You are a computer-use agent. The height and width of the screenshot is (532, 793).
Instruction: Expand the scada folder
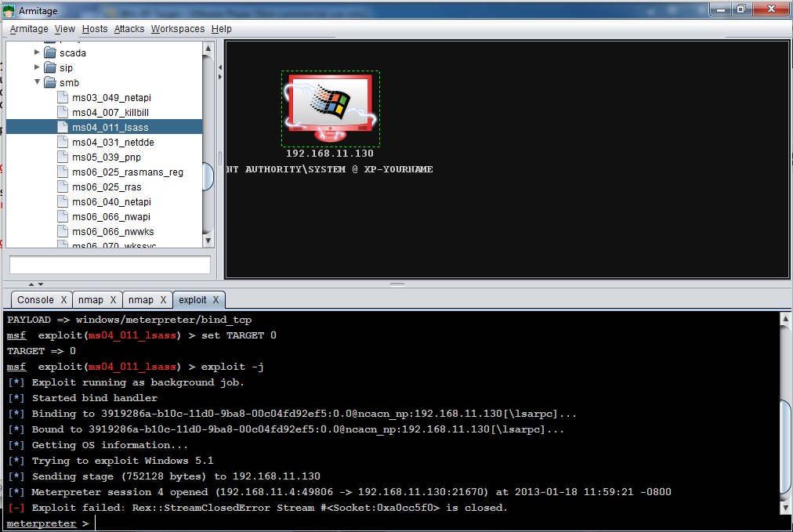[36, 52]
